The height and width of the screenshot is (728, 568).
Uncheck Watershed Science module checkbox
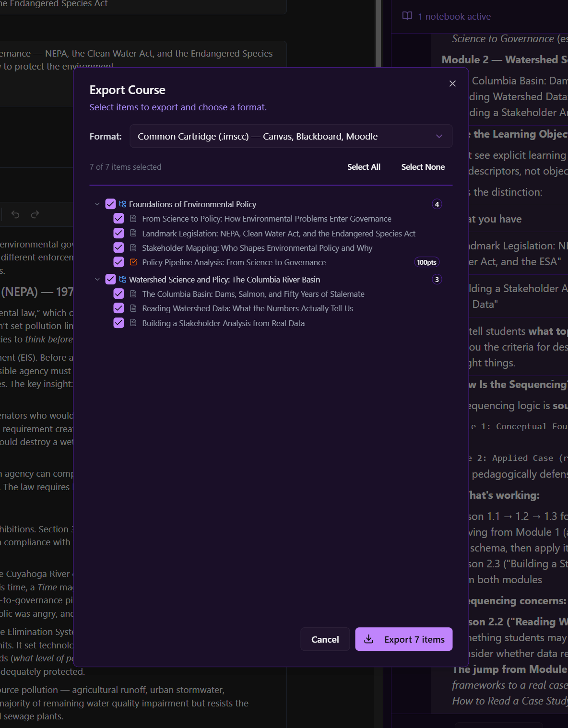click(x=110, y=279)
